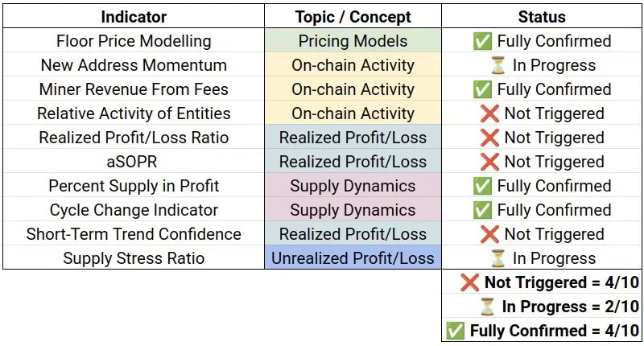Viewport: 644px width, 346px height.
Task: Click the green Pricing Models cell
Action: tap(353, 40)
